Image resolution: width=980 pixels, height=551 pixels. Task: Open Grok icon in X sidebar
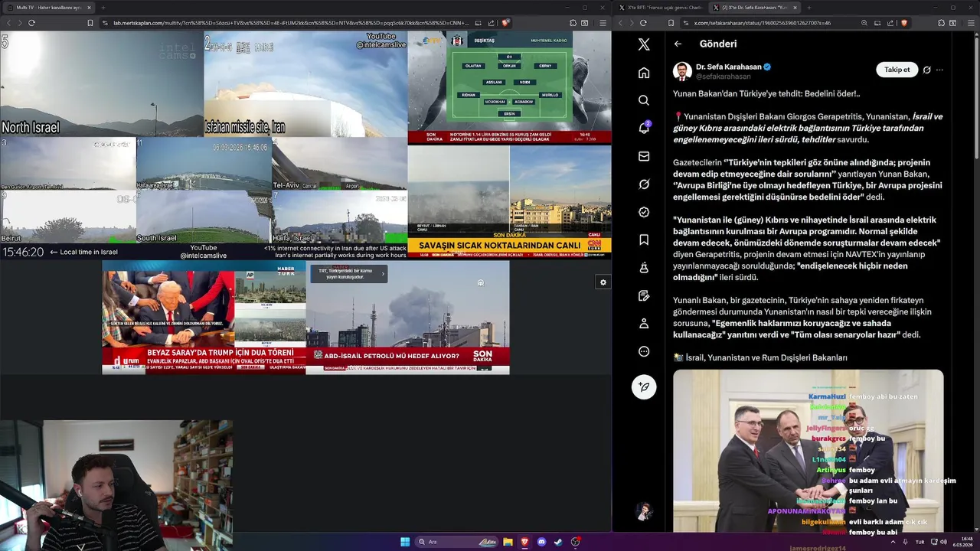644,184
